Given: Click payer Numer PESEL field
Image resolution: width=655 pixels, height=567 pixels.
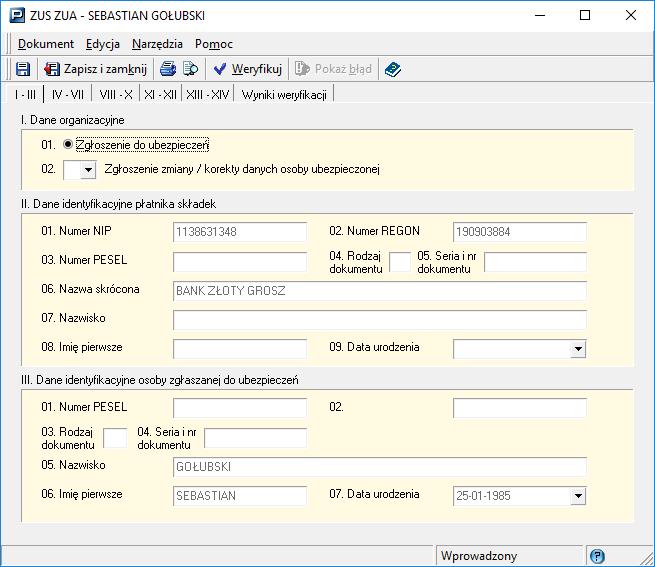Looking at the screenshot, I should (240, 262).
